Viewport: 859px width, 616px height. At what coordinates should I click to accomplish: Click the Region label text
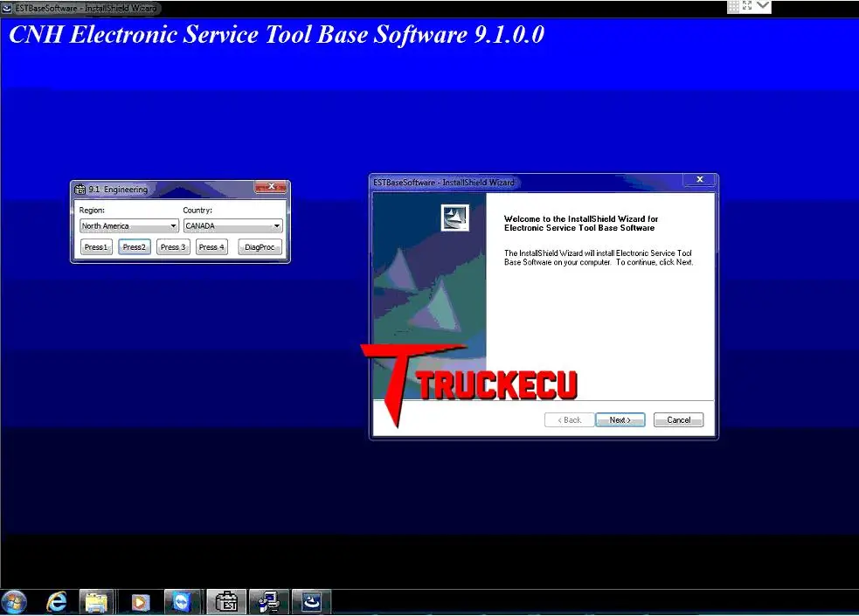click(92, 211)
